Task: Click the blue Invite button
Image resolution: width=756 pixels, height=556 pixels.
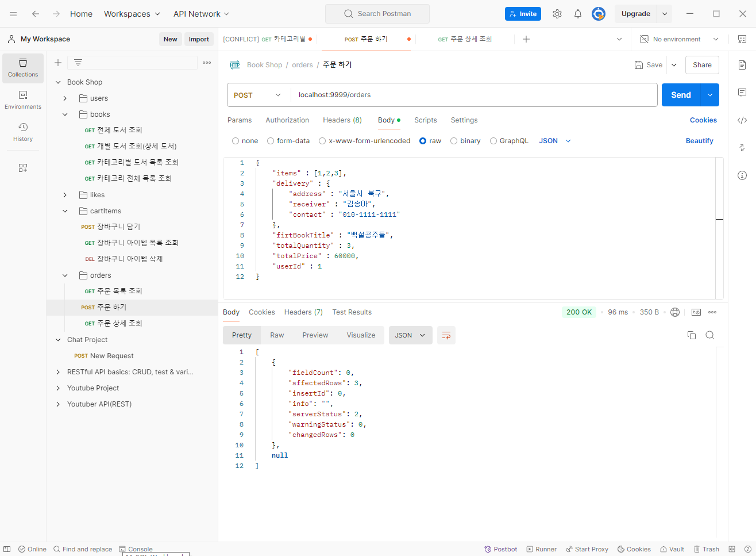Action: coord(523,14)
